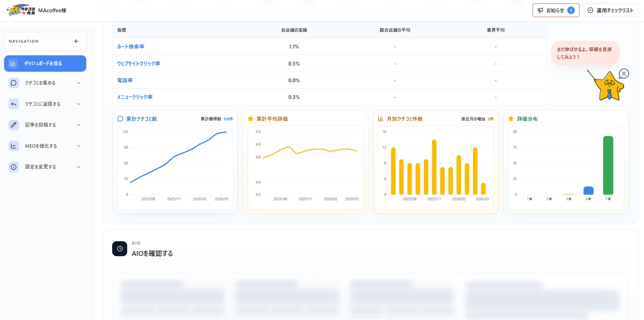Image resolution: width=644 pixels, height=320 pixels.
Task: Click the star icon beside 累計平均評価
Action: pyautogui.click(x=251, y=119)
